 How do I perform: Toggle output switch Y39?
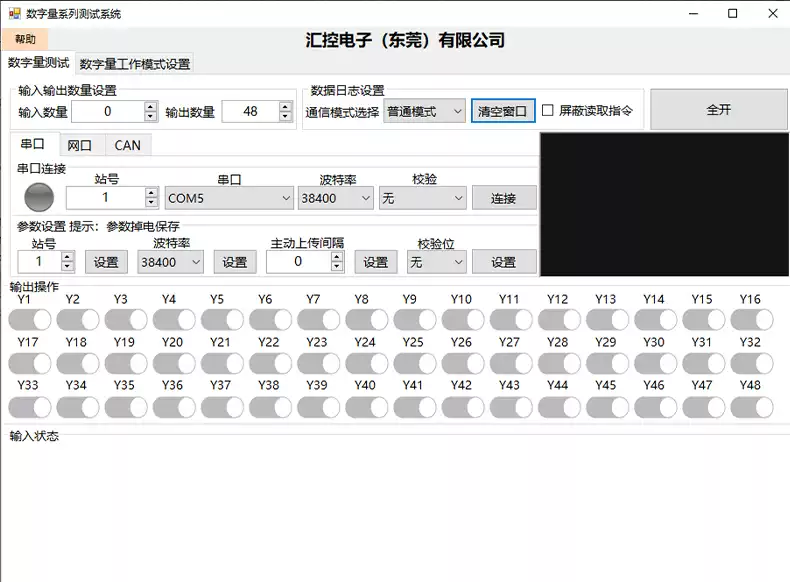click(x=318, y=407)
